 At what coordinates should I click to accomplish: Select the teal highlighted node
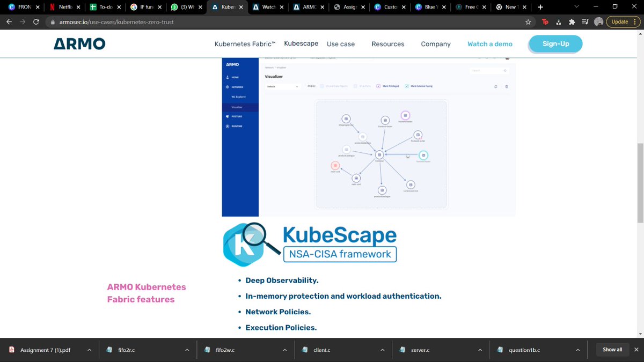click(423, 155)
